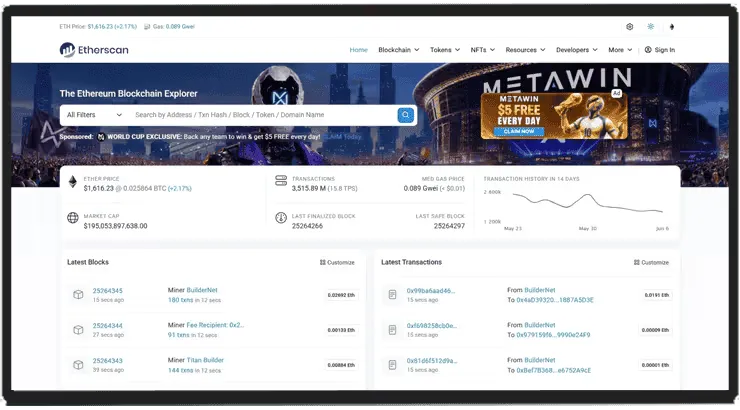The image size is (740, 410).
Task: Go to the Home tab
Action: (x=359, y=50)
